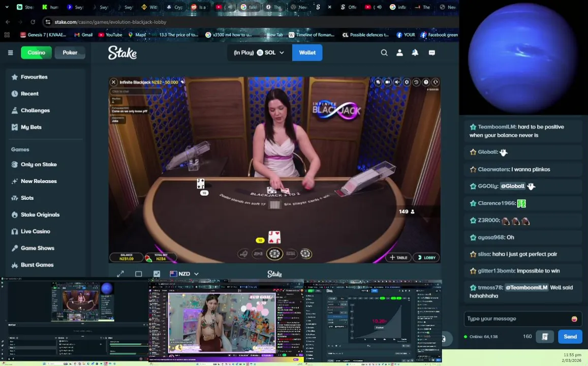Open the blackjack help question icon
The image size is (588, 366).
click(x=425, y=82)
